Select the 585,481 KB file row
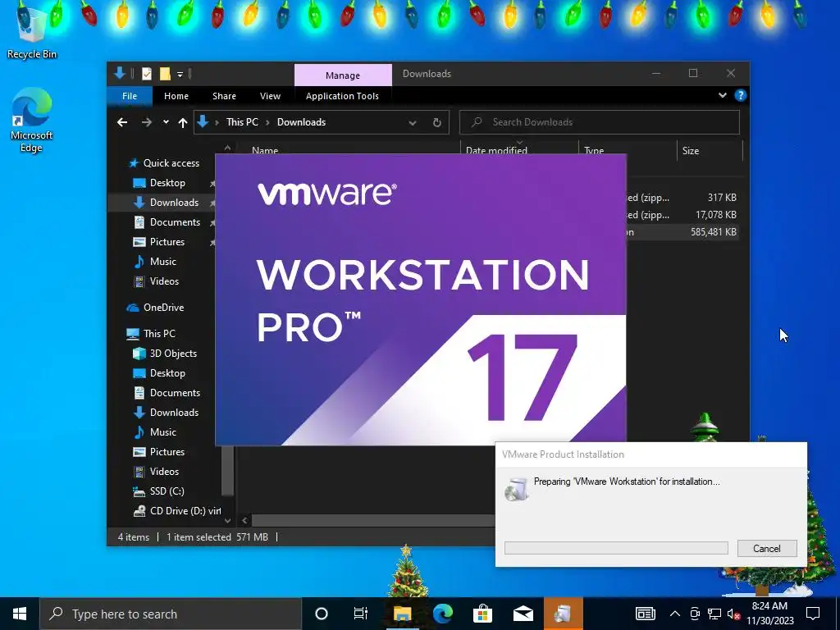Screen dimensions: 840x630 (x=682, y=232)
